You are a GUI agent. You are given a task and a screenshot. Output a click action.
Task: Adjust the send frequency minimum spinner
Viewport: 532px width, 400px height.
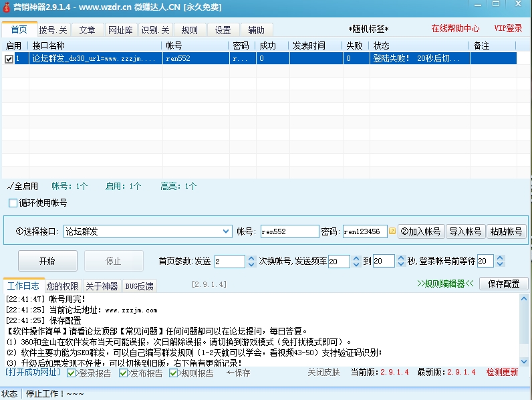[x=355, y=261]
